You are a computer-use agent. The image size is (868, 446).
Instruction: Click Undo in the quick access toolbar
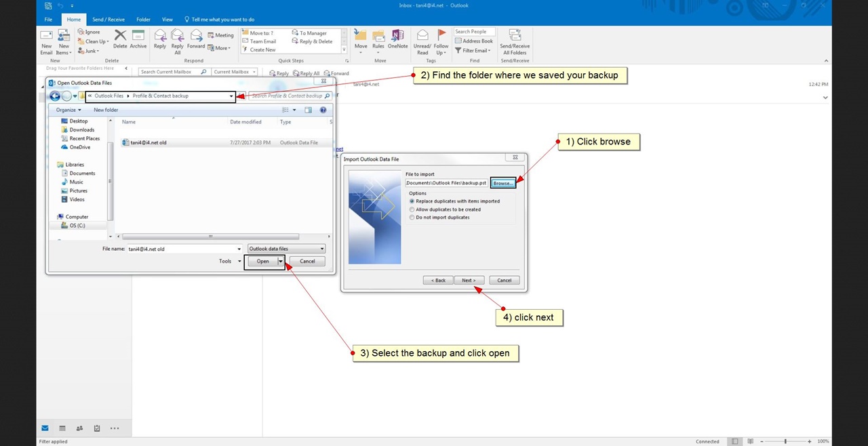click(60, 5)
